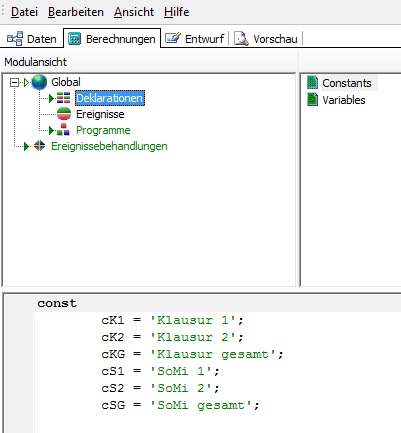Click the Deklarationen colored grid icon

click(63, 98)
